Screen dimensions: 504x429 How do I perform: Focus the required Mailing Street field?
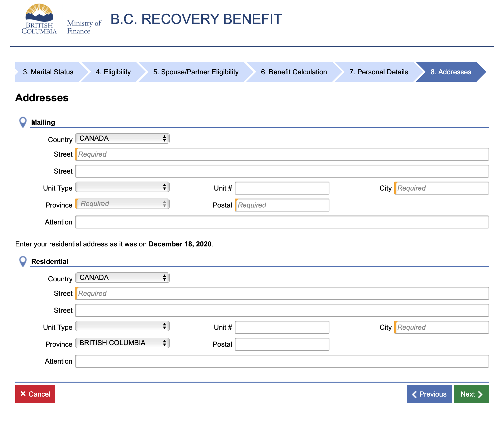[x=282, y=154]
